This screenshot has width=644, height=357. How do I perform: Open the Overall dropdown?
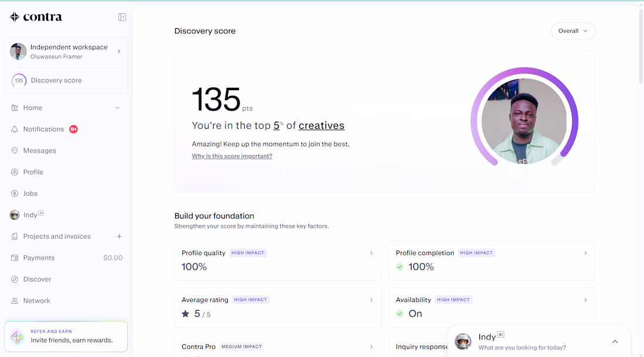point(573,31)
